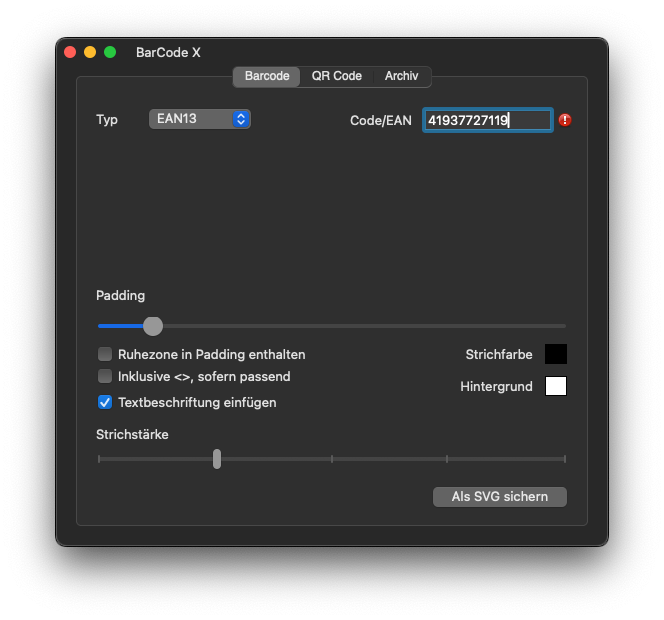Screen dimensions: 664x620
Task: Click the Padding label
Action: click(x=120, y=296)
